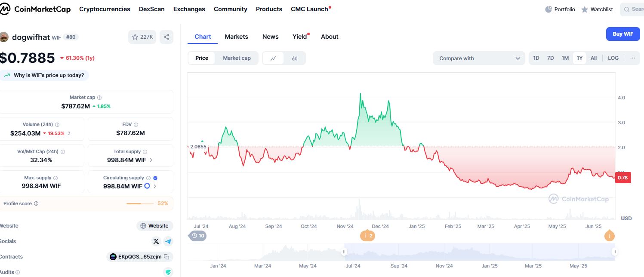Set chart range to All
This screenshot has width=644, height=277.
594,58
